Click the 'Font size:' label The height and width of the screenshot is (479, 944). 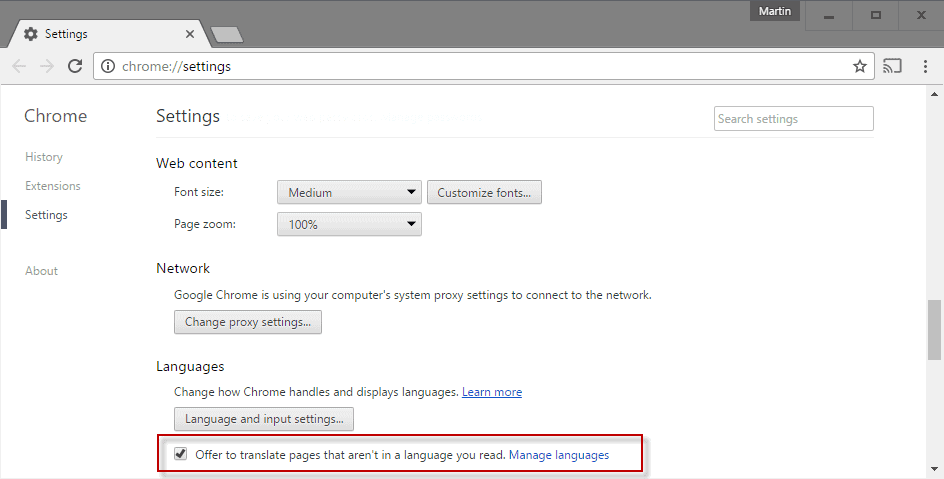(199, 192)
